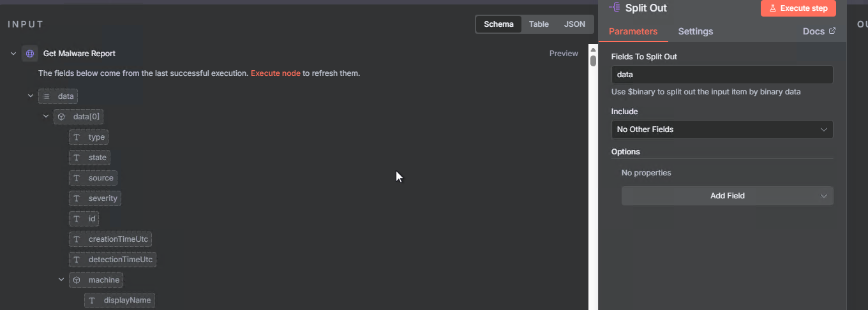Collapse the machine object node
Viewport: 868px width, 310px height.
(x=61, y=280)
